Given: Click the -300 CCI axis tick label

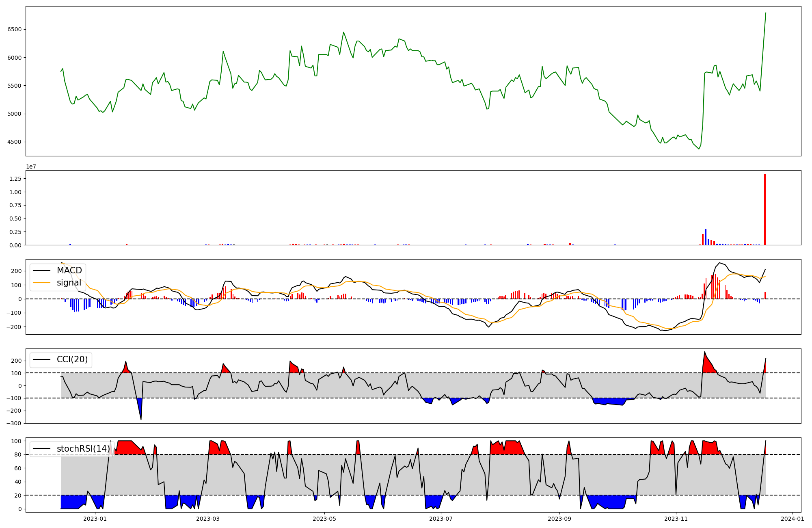Looking at the screenshot, I should point(15,423).
